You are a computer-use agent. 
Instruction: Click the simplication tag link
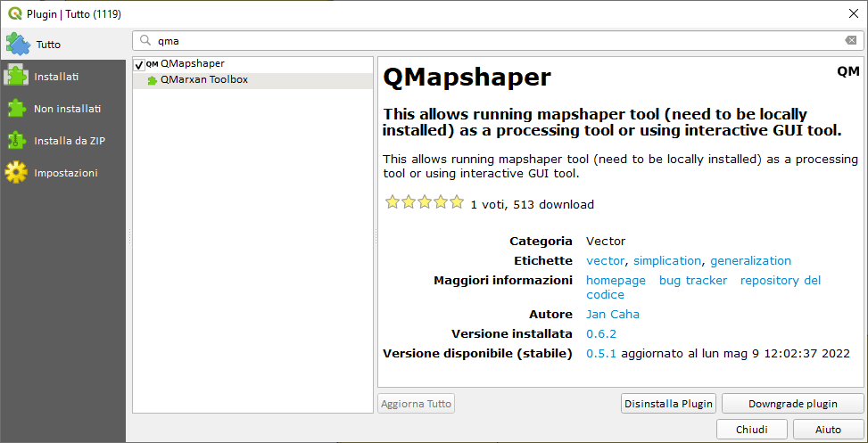click(x=667, y=261)
